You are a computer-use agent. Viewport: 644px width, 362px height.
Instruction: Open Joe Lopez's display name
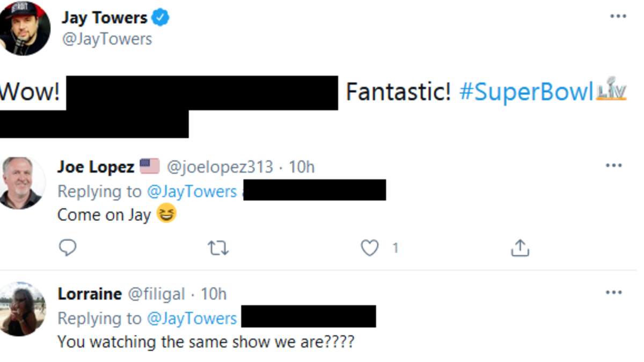[x=96, y=167]
